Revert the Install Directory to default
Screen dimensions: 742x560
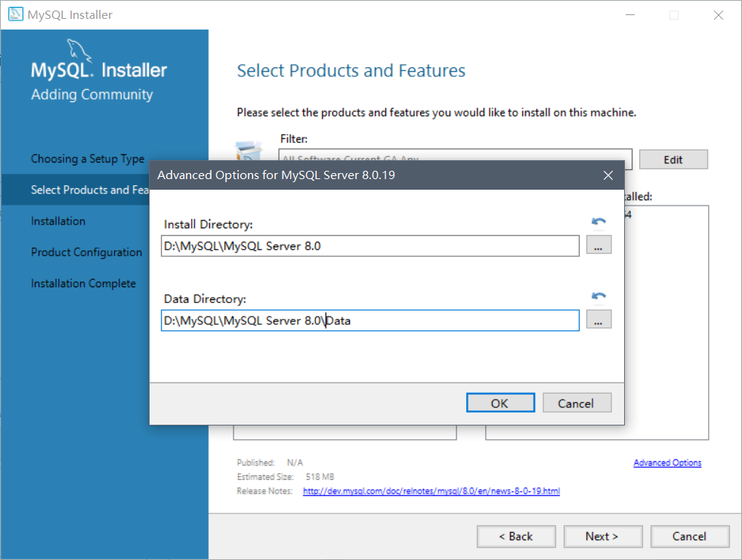point(598,221)
